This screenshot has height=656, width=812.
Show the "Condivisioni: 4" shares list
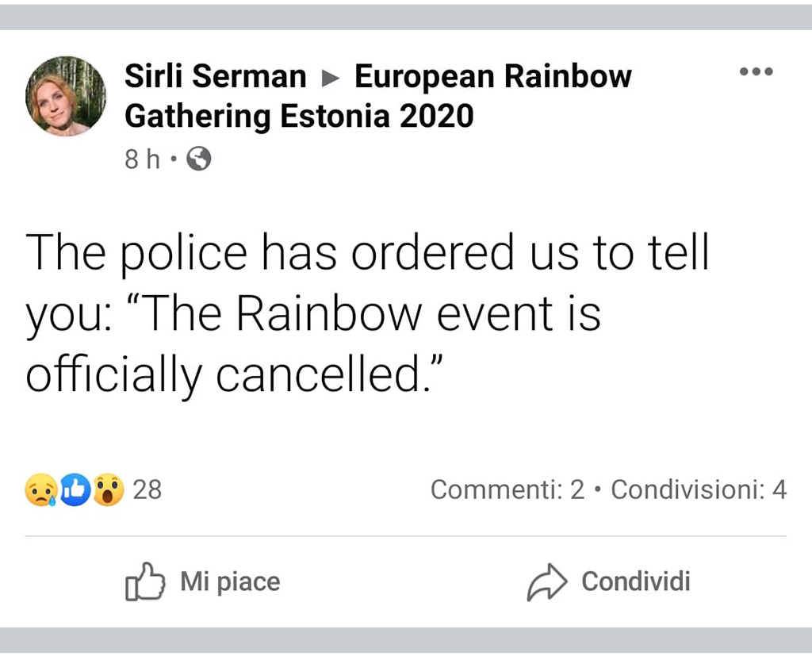tap(699, 490)
